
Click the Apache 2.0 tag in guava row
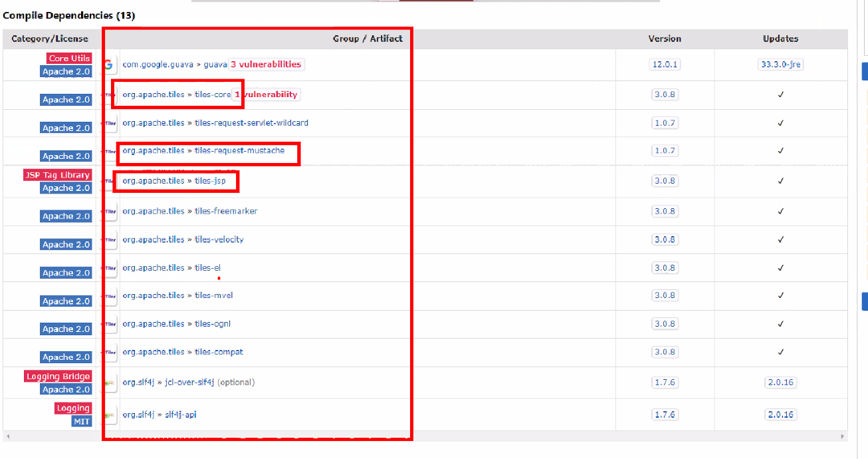coord(66,71)
